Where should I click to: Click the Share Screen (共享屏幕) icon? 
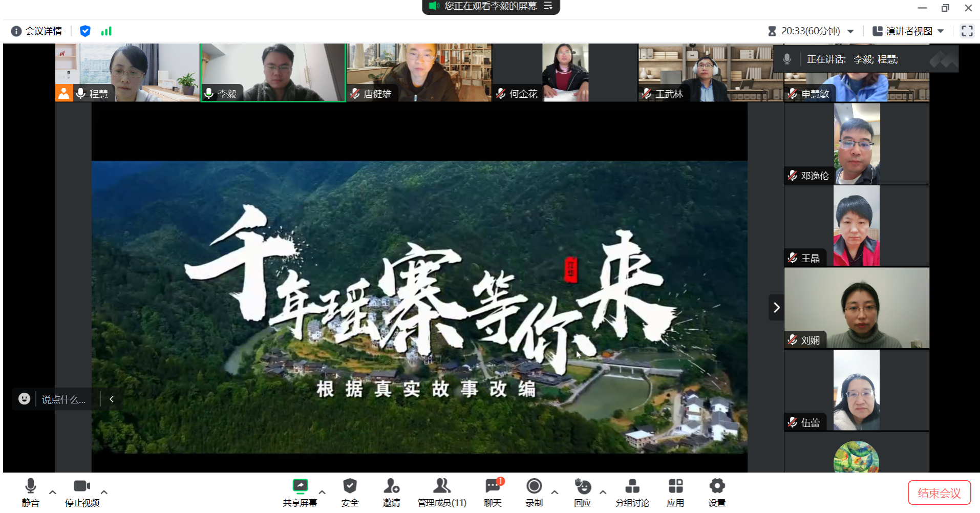point(300,486)
